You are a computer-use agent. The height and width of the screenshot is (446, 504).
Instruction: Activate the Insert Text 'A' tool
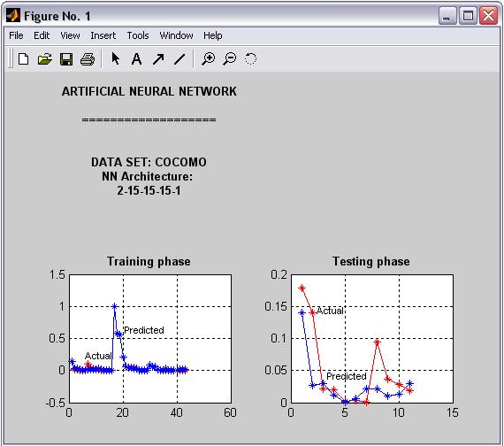click(136, 59)
